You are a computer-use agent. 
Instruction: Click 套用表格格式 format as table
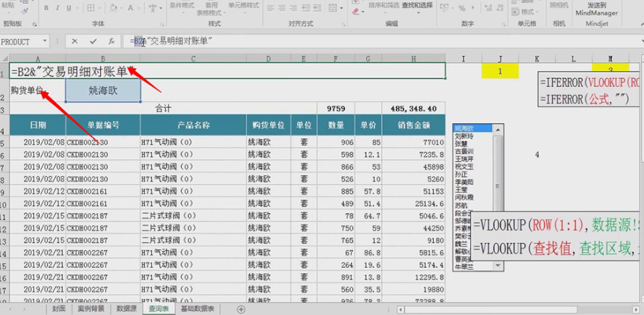pyautogui.click(x=212, y=8)
